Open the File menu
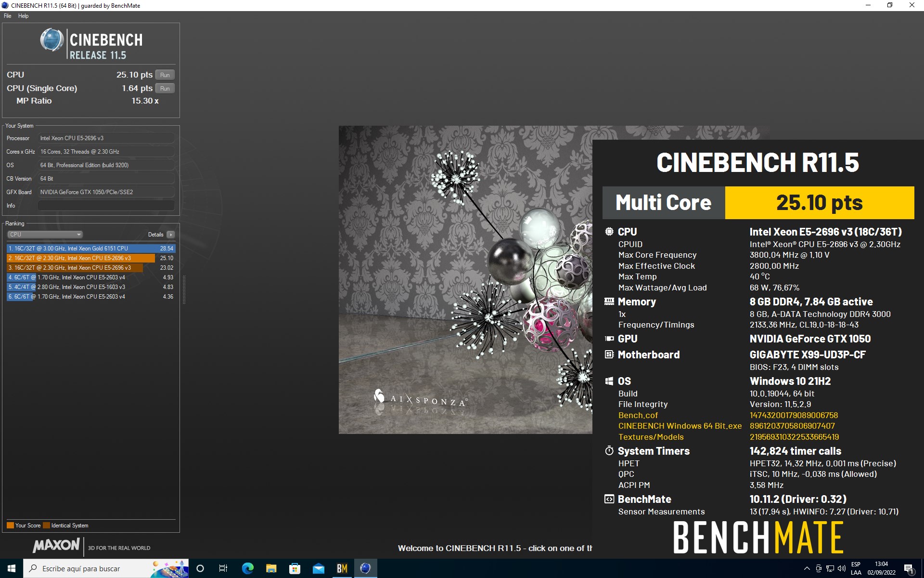The image size is (924, 578). [x=7, y=16]
